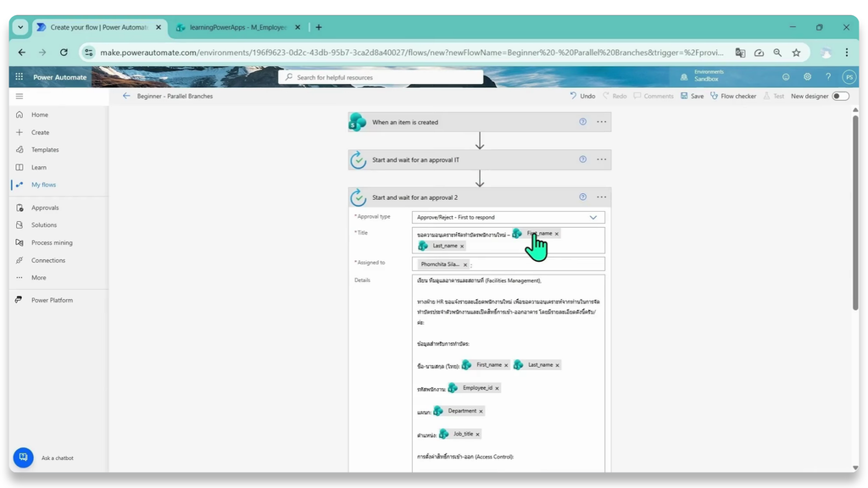Bookmark this page with the star icon
Viewport: 868px width, 488px height.
coord(796,53)
